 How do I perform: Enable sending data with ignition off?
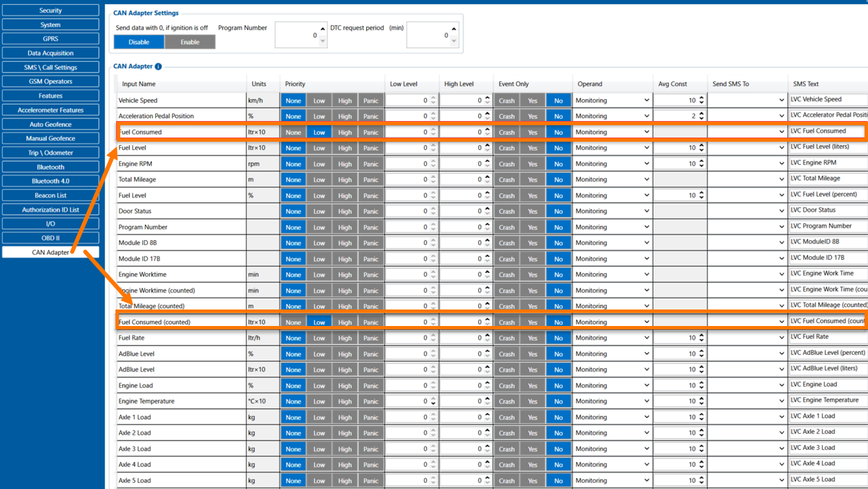(190, 42)
